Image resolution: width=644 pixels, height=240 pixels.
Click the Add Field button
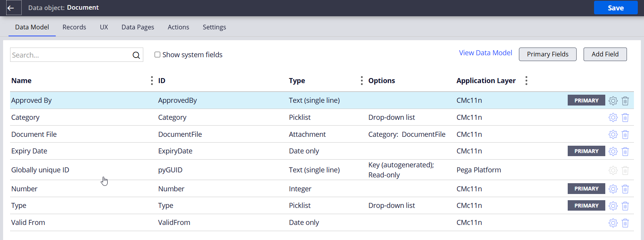[x=605, y=54]
